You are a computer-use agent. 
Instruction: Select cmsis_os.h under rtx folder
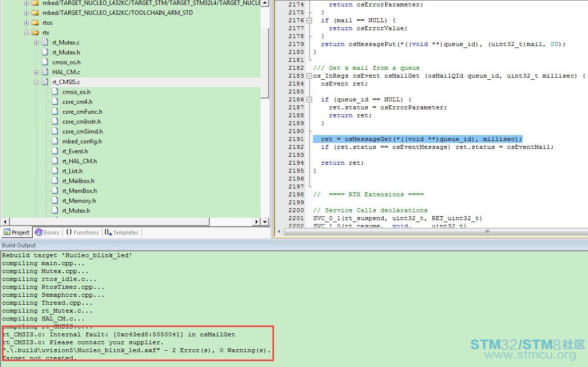click(66, 62)
